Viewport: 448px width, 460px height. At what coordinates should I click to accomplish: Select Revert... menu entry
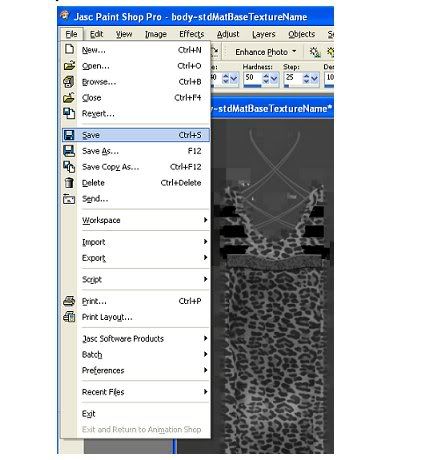(x=136, y=114)
